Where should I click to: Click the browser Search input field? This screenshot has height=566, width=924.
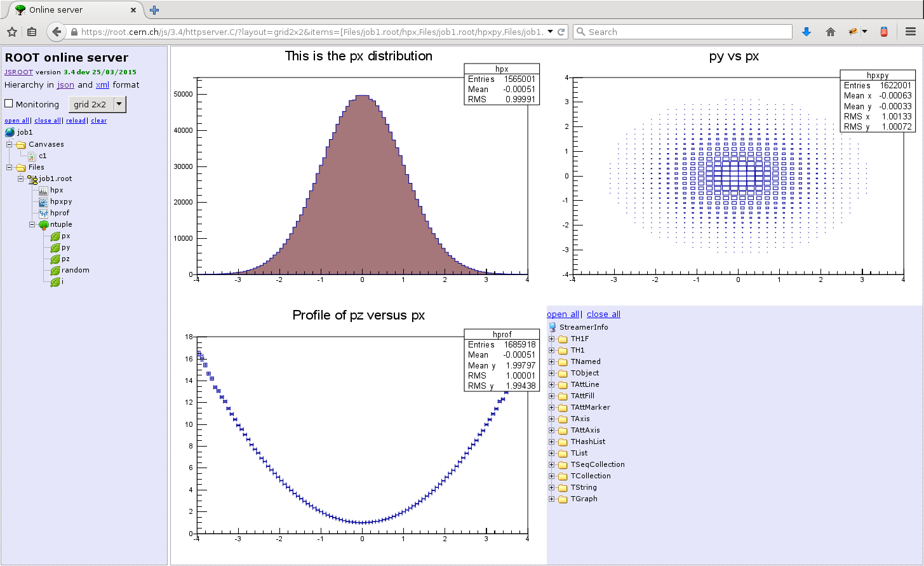683,32
